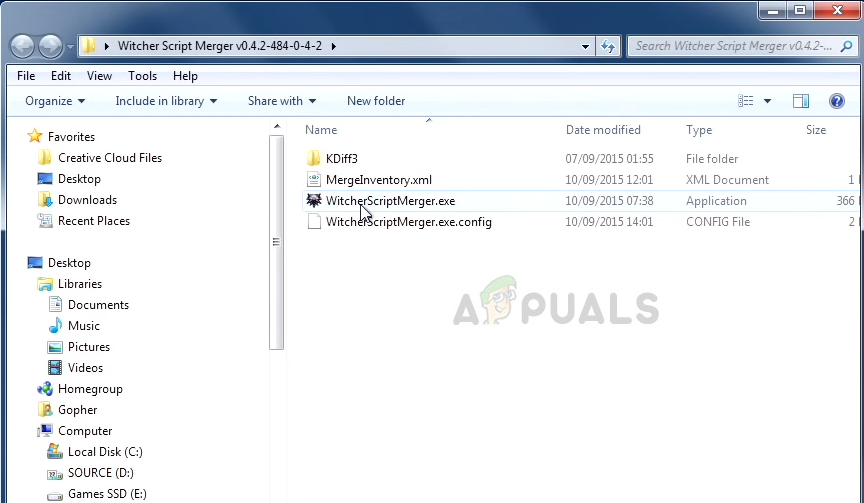Screen dimensions: 864x503
Task: Open Windows Help question mark icon
Action: pos(836,101)
